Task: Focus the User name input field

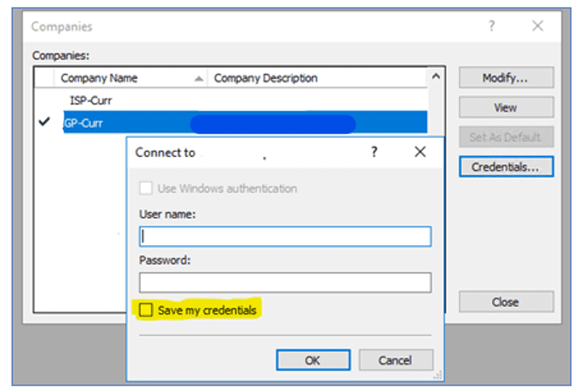Action: pyautogui.click(x=285, y=237)
